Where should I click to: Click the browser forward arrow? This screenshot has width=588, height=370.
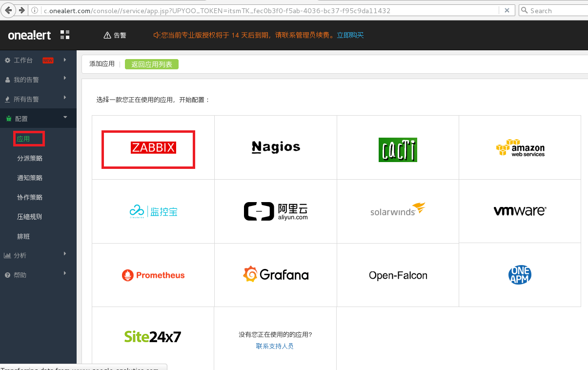coord(21,10)
